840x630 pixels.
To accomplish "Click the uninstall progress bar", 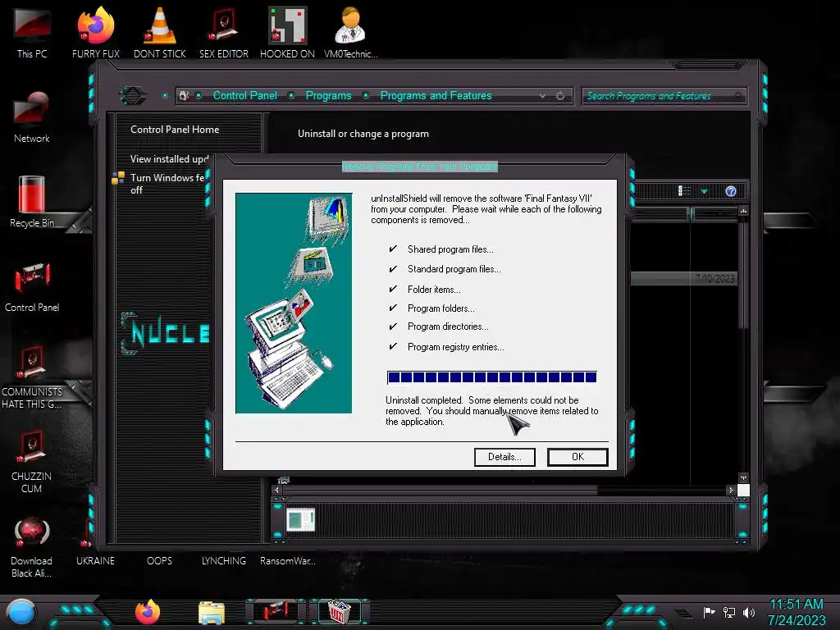I will point(492,377).
